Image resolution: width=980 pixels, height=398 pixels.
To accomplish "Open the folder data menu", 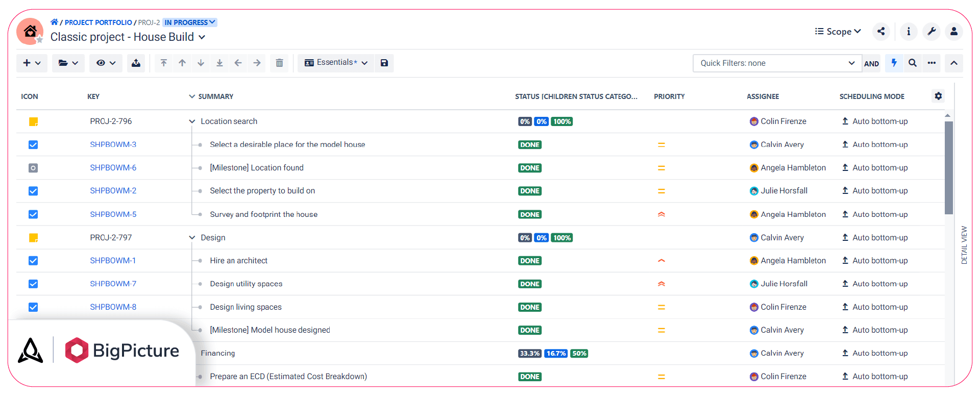I will pyautogui.click(x=68, y=63).
